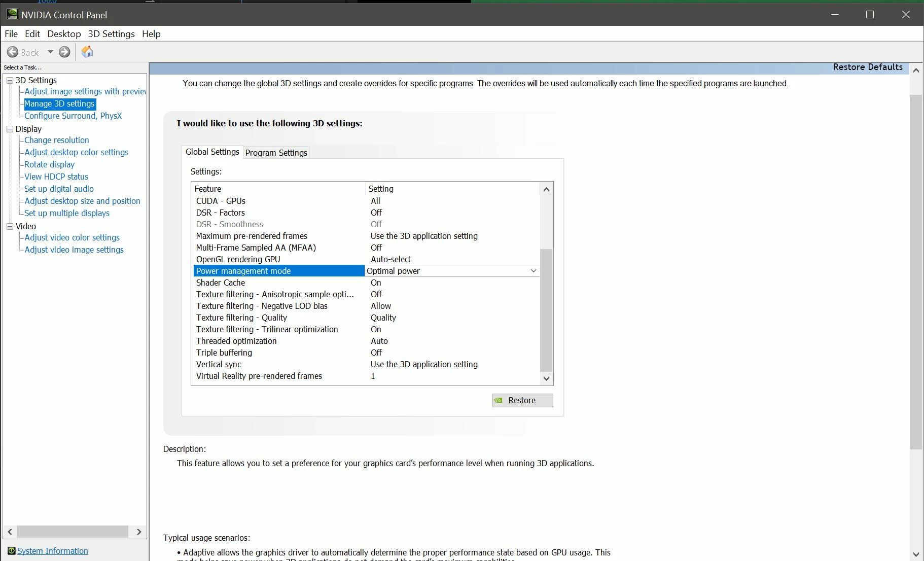Image resolution: width=924 pixels, height=561 pixels.
Task: Click main page scroll up arrow
Action: pyautogui.click(x=916, y=71)
